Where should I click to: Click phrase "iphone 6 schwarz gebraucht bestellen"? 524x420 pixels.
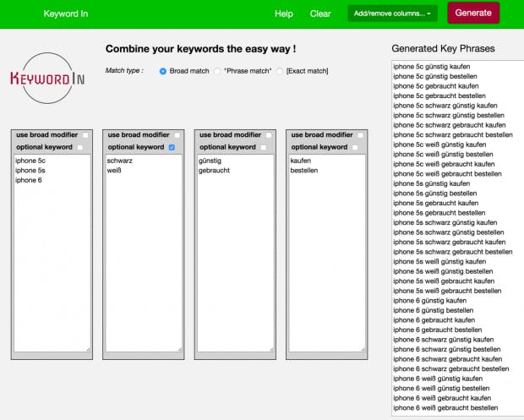(x=451, y=368)
